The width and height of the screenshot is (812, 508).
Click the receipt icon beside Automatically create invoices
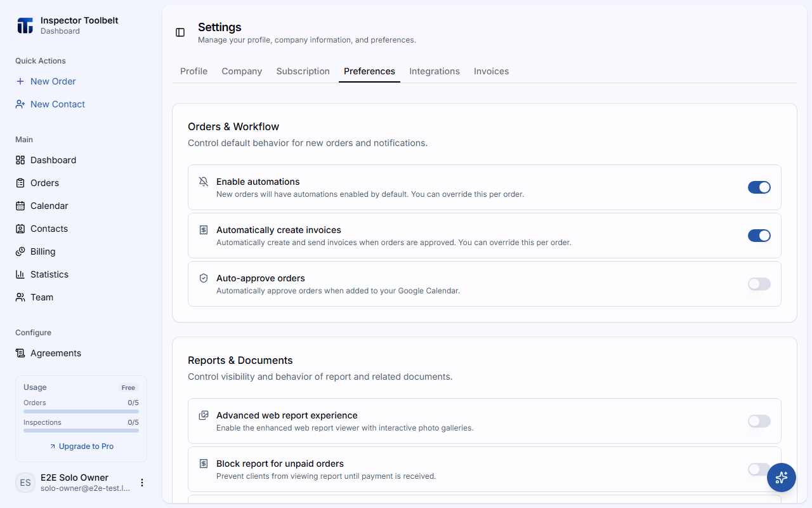click(204, 230)
